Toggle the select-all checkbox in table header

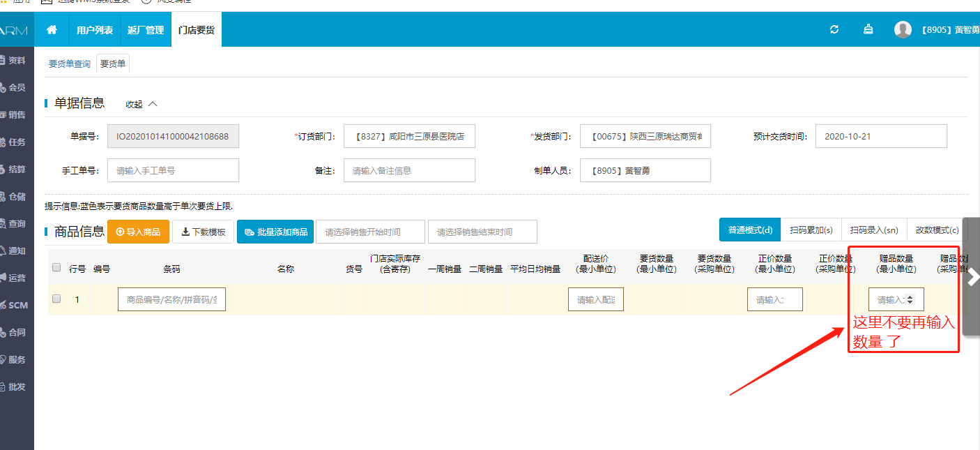[56, 267]
